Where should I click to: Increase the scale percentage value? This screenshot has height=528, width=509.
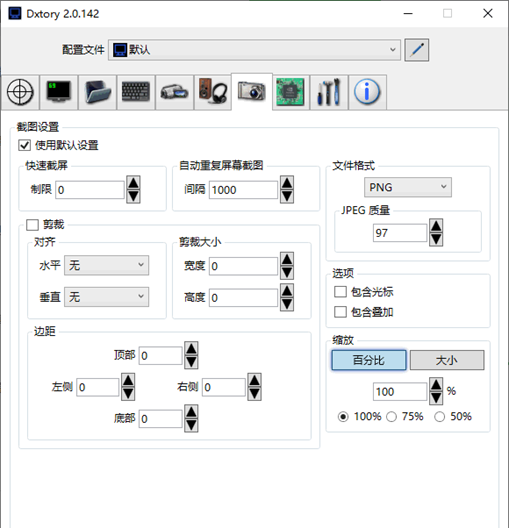click(436, 385)
